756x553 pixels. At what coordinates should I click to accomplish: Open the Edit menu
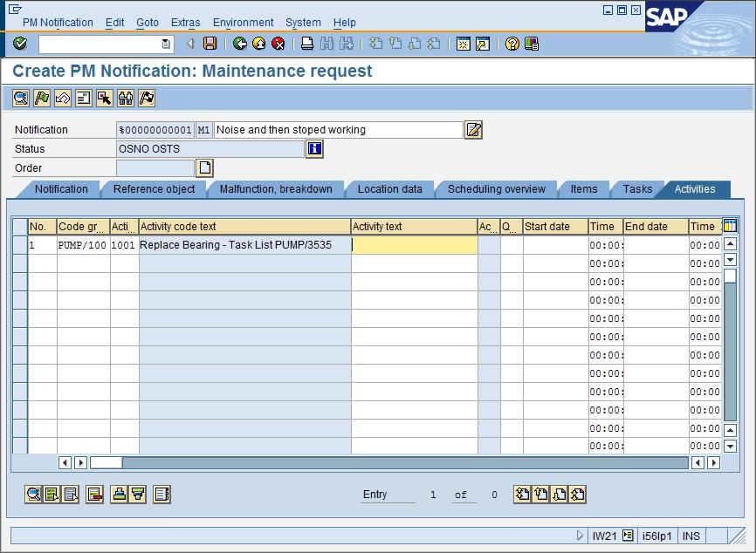point(114,22)
